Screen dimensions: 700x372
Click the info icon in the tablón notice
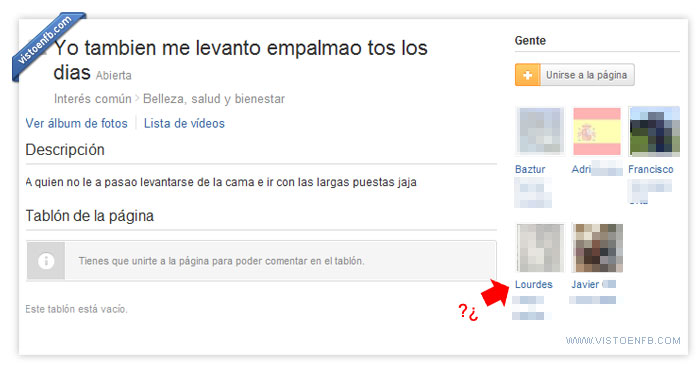(46, 261)
